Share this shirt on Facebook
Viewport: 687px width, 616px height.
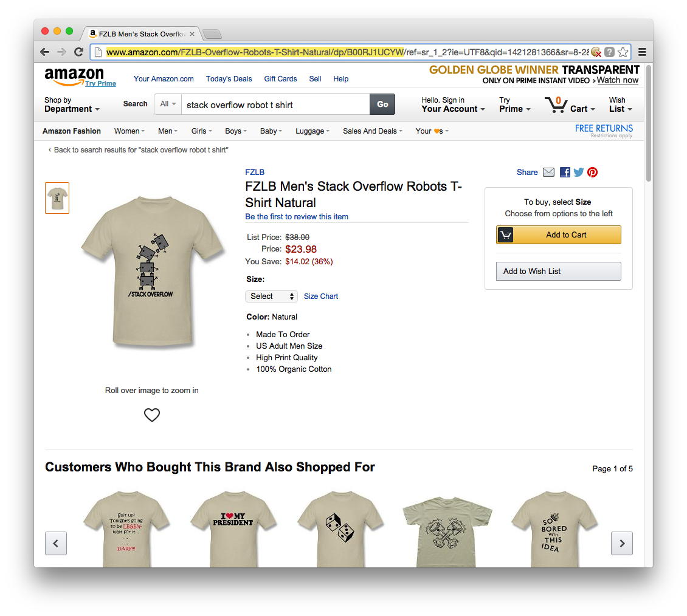(x=565, y=173)
